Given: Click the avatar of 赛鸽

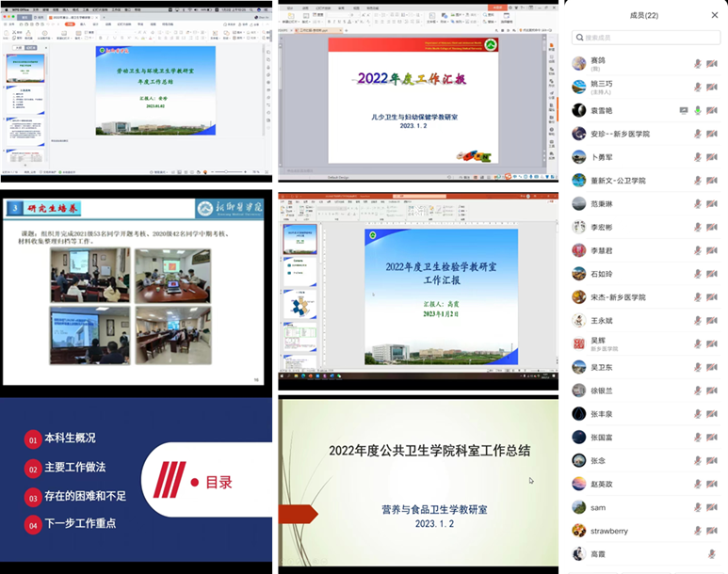Looking at the screenshot, I should [579, 64].
